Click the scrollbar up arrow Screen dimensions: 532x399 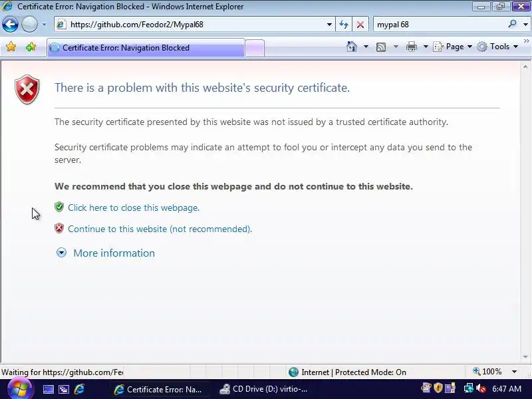click(x=525, y=67)
